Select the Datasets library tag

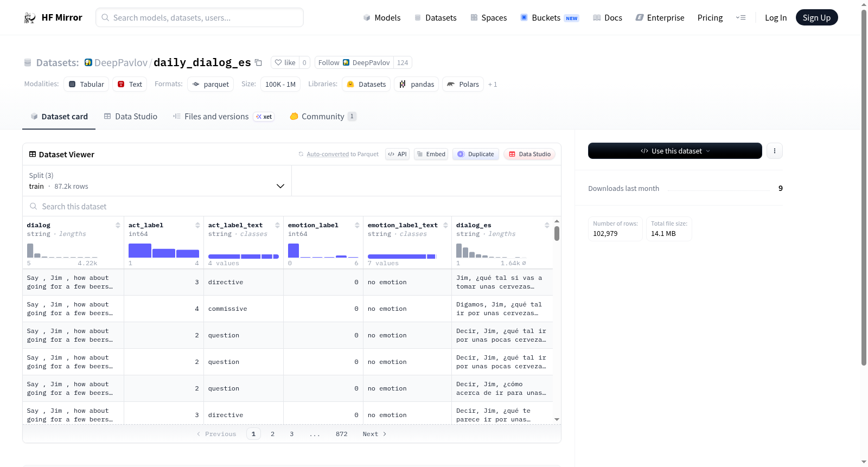coord(366,84)
